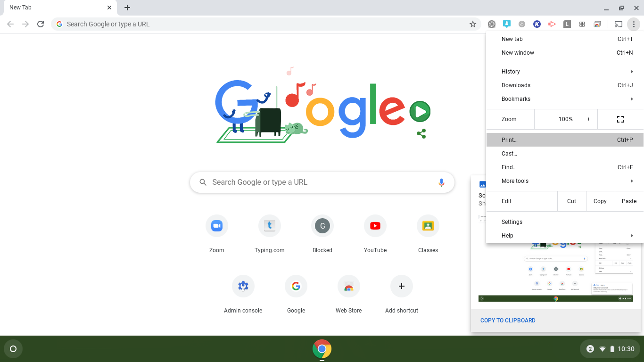Image resolution: width=644 pixels, height=362 pixels.
Task: Click the page's Google search box
Action: point(322,182)
